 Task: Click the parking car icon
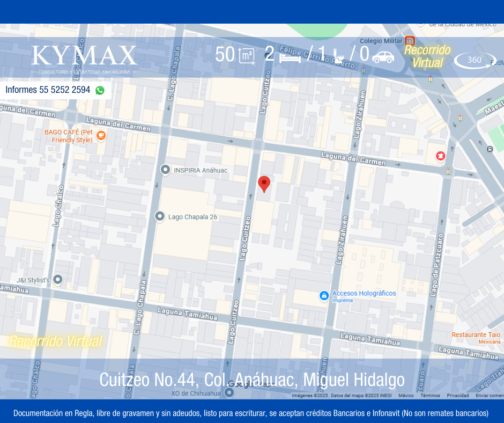click(383, 57)
